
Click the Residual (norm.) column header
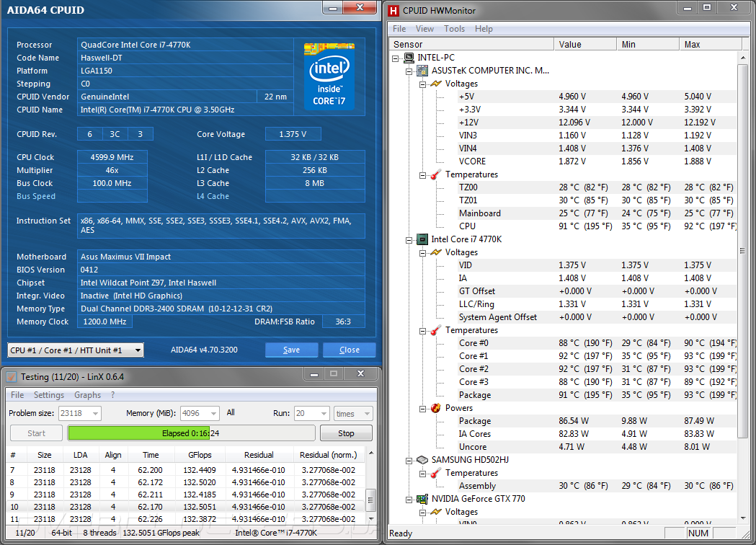point(329,455)
